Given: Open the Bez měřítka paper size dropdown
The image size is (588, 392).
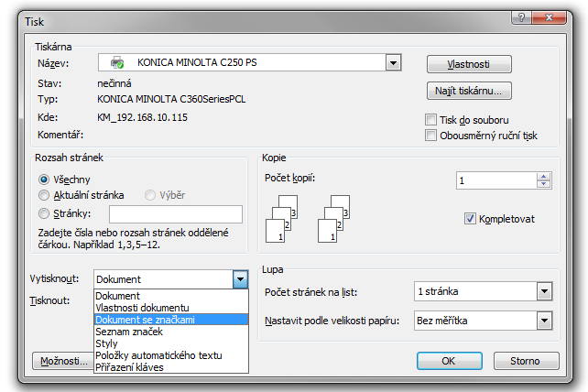Looking at the screenshot, I should pyautogui.click(x=545, y=321).
